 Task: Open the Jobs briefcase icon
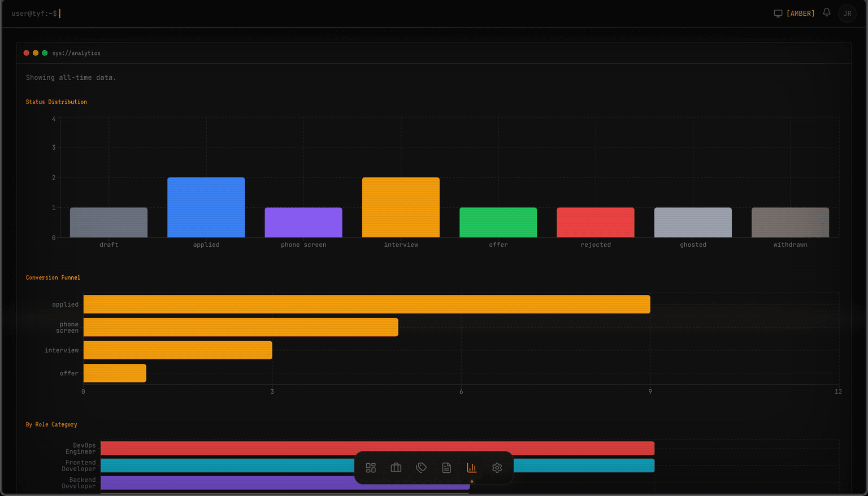pyautogui.click(x=396, y=468)
